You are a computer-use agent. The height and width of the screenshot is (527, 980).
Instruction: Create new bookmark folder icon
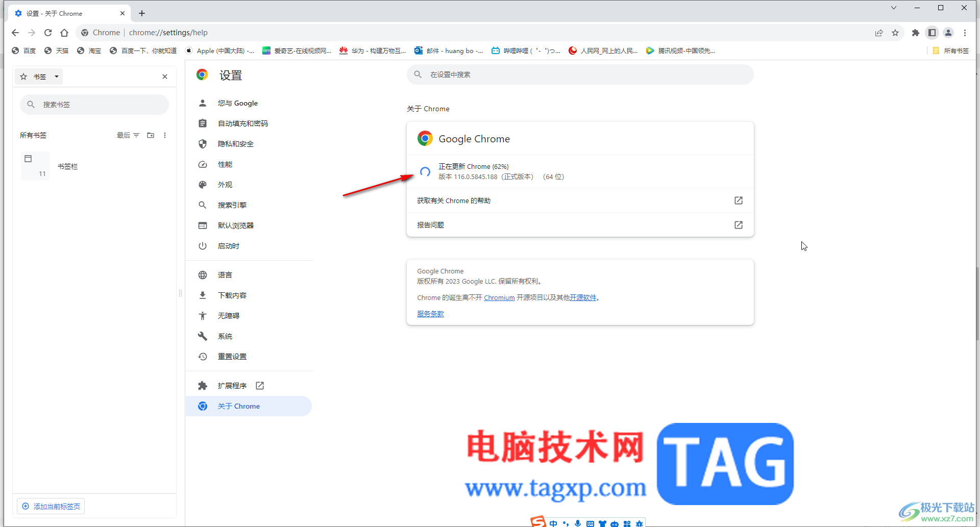click(x=151, y=135)
